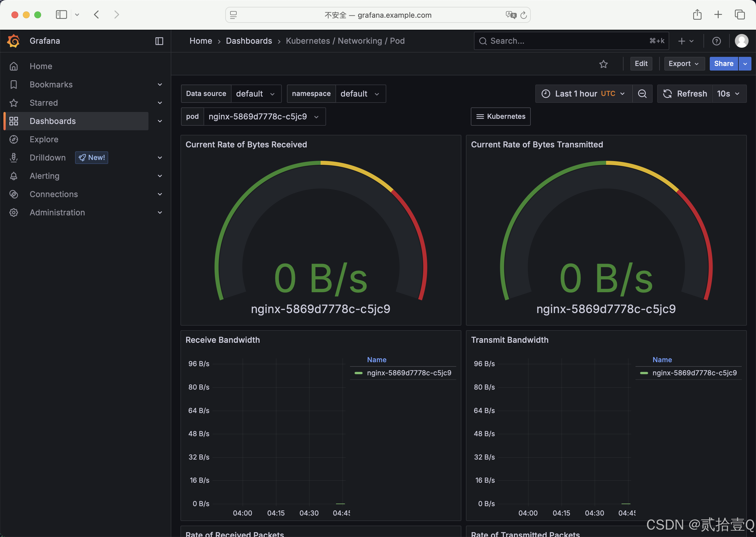Click Safari's share icon
Screen dimensions: 756x537
(697, 15)
